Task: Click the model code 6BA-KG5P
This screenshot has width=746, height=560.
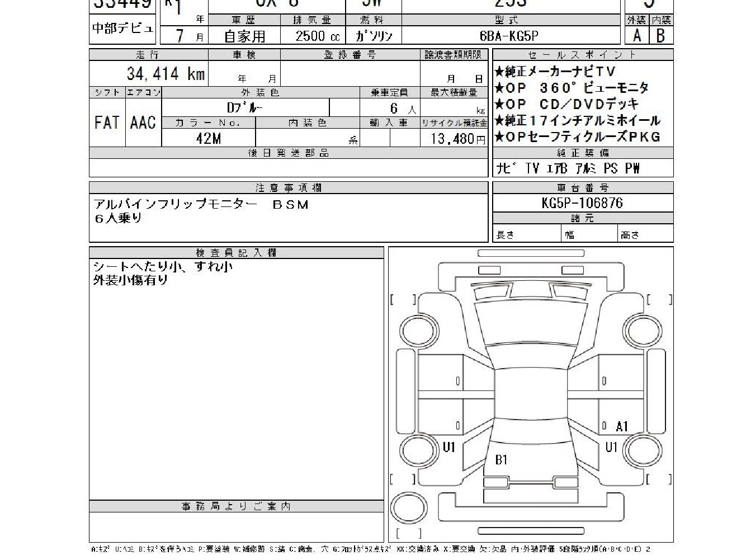Action: 509,36
